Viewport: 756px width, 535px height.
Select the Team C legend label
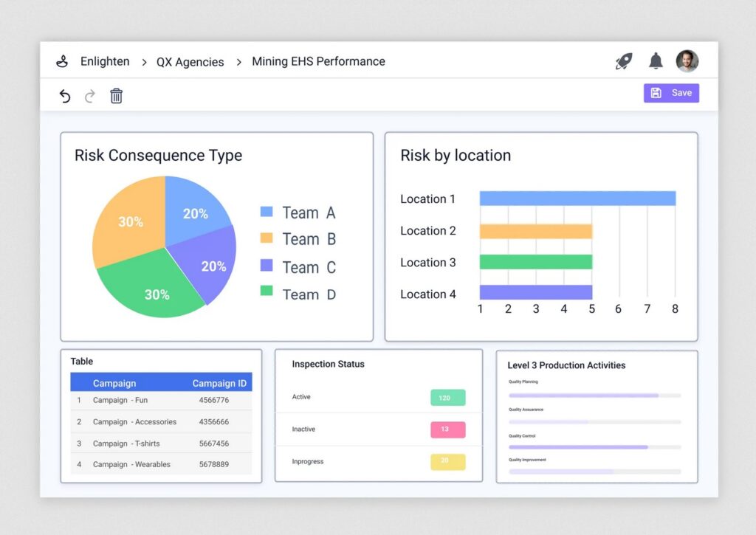pos(309,267)
